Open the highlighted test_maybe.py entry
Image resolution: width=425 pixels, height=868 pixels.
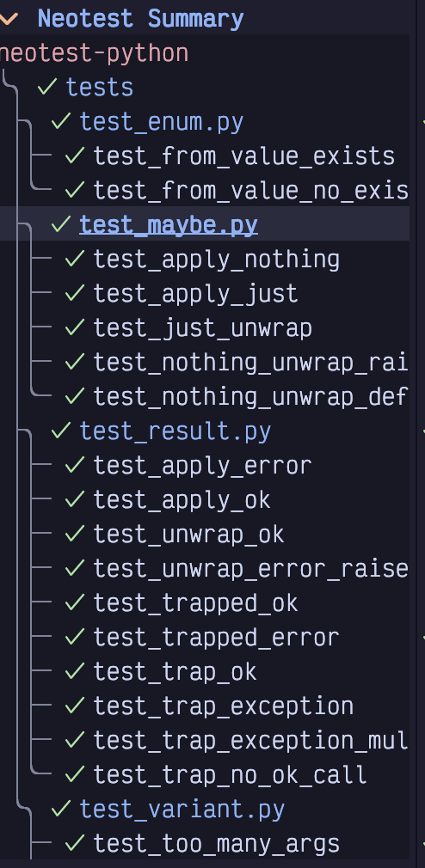click(169, 225)
